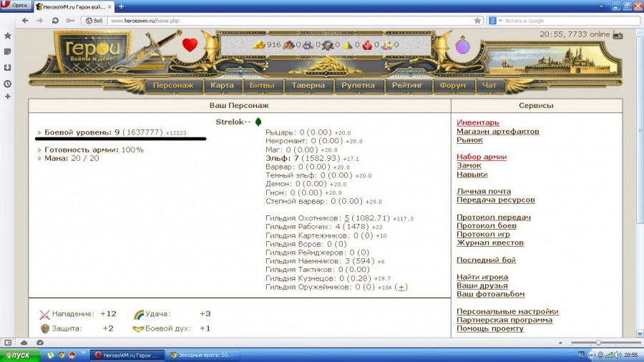This screenshot has height=362, width=644.
Task: Reload the page with browser refresh icon
Action: click(55, 21)
